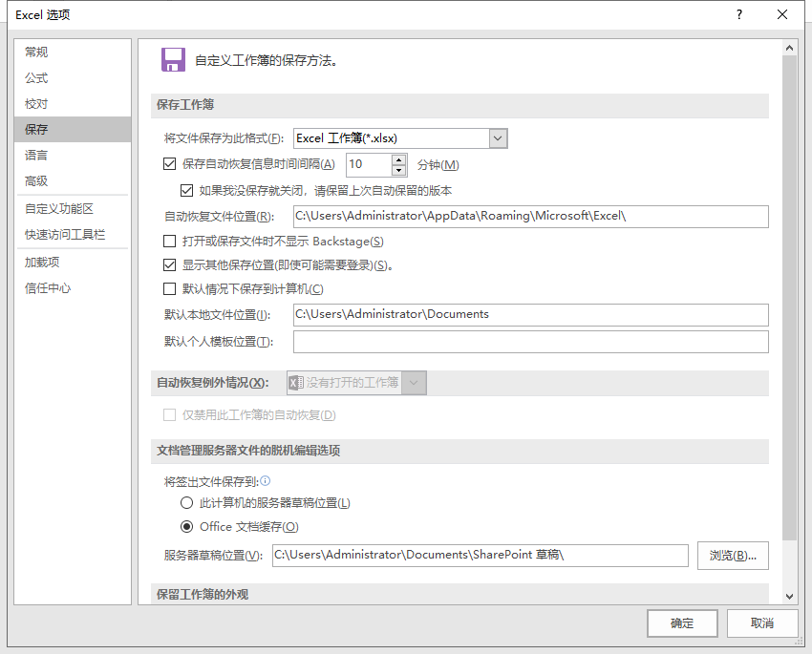Uncheck 如果我没保存就关闭 keep last version option
The image size is (812, 654).
pos(186,191)
